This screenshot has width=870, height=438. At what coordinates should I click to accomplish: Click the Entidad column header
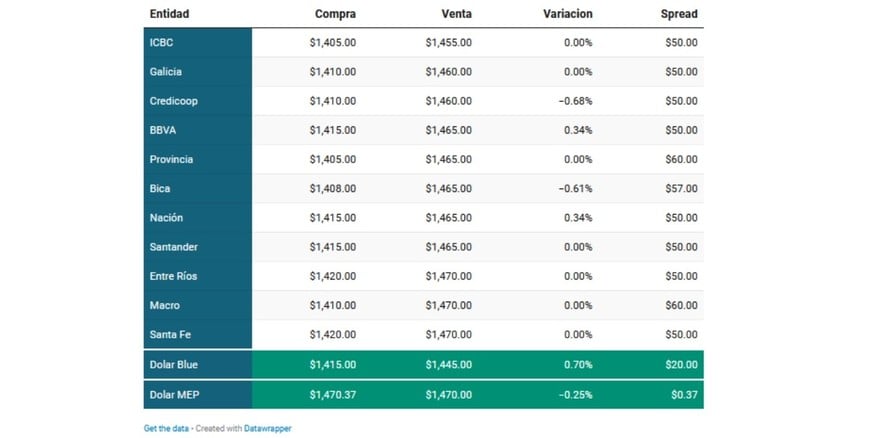click(x=170, y=14)
